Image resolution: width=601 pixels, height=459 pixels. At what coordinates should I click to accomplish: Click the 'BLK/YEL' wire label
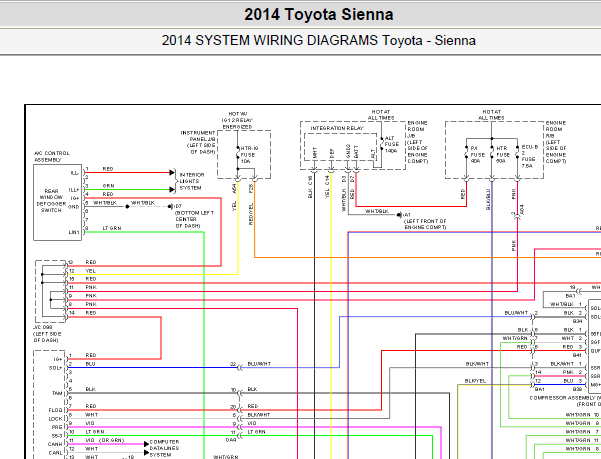pyautogui.click(x=475, y=381)
